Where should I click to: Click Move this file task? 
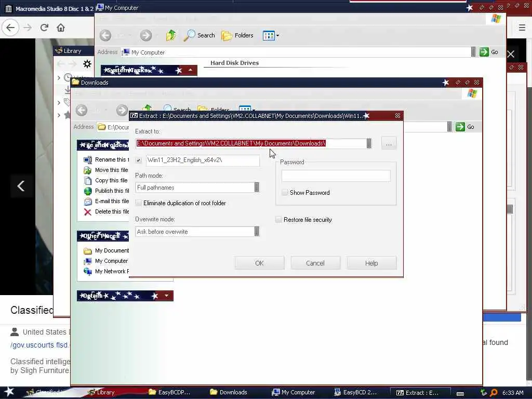pos(107,170)
